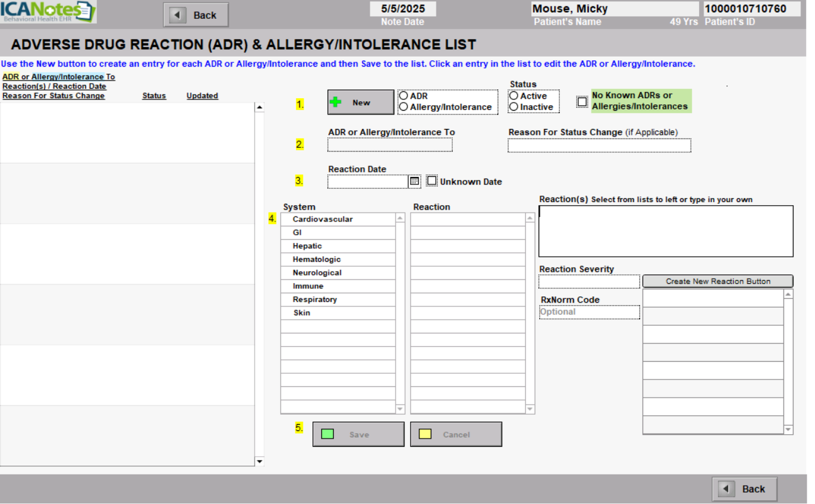815x504 pixels.
Task: Select the Allergy/Intolerance radio button
Action: click(404, 107)
